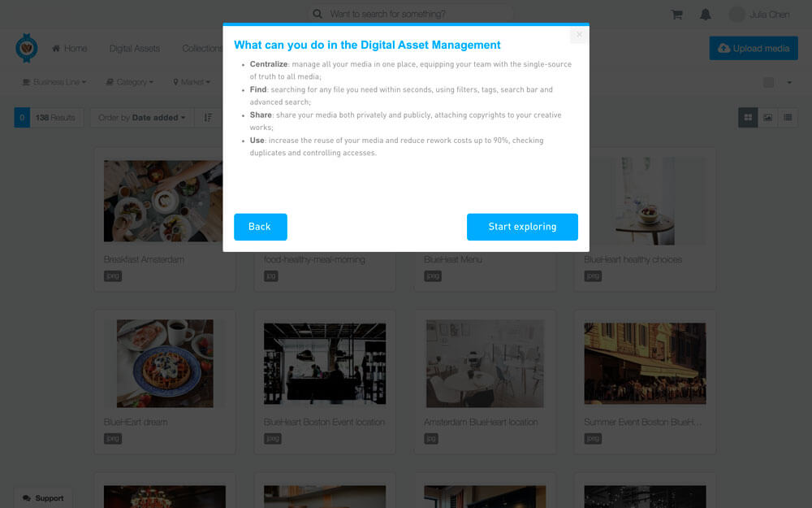Switch to list view icon
The image size is (812, 508).
pos(788,118)
